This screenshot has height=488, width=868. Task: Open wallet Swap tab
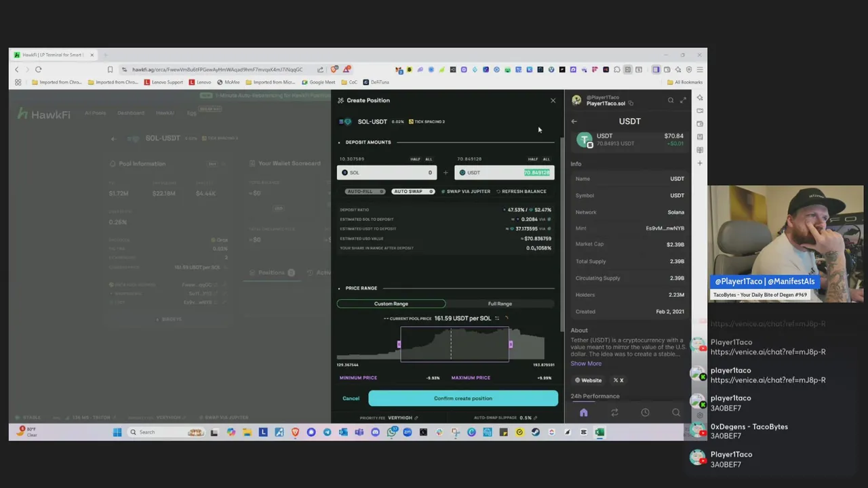click(614, 413)
